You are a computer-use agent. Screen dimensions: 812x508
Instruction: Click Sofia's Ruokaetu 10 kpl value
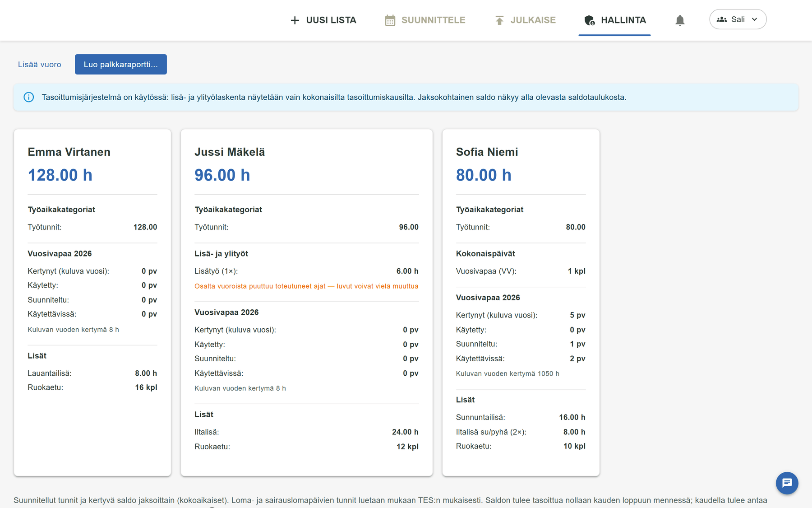[574, 446]
